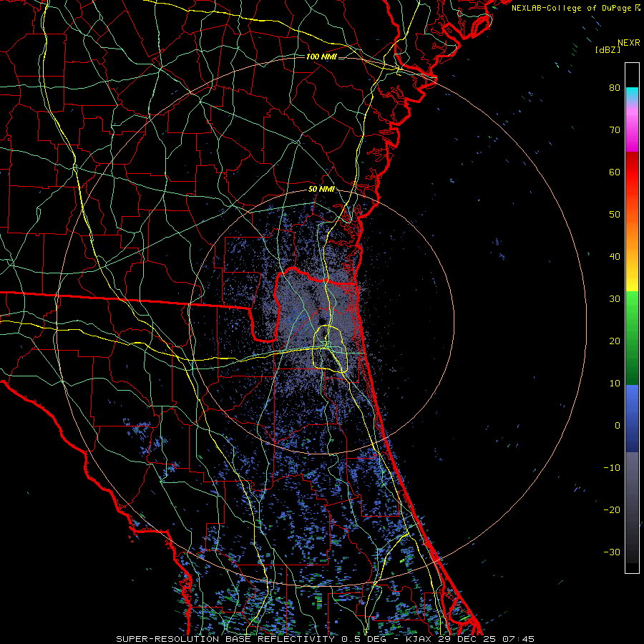
Task: Select the 0 value on dBZ scale
Action: point(618,426)
